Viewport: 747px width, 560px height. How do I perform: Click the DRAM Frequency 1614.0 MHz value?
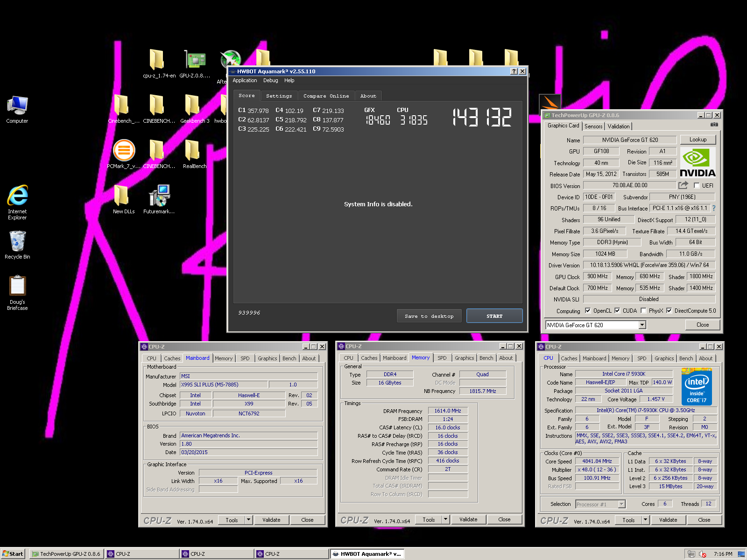coord(448,411)
